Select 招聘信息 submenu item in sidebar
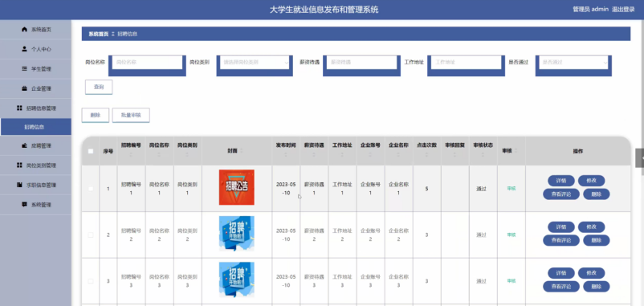Viewport: 644px width, 306px height. [x=35, y=127]
